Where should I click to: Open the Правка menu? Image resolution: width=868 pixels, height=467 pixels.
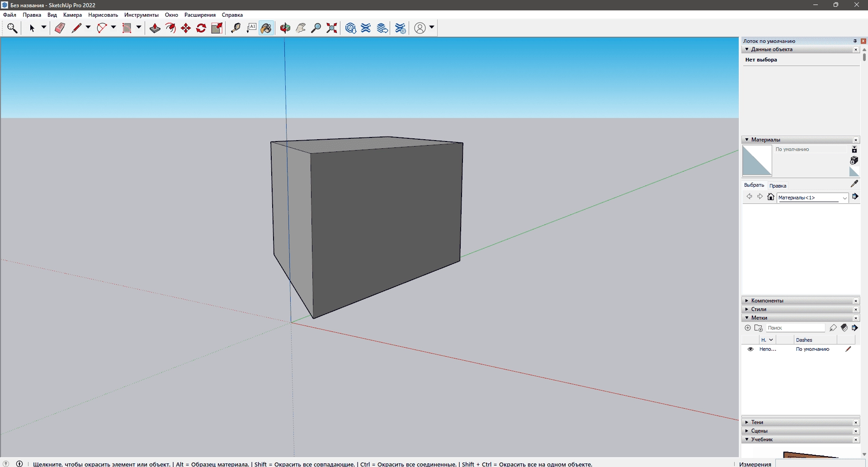click(32, 15)
